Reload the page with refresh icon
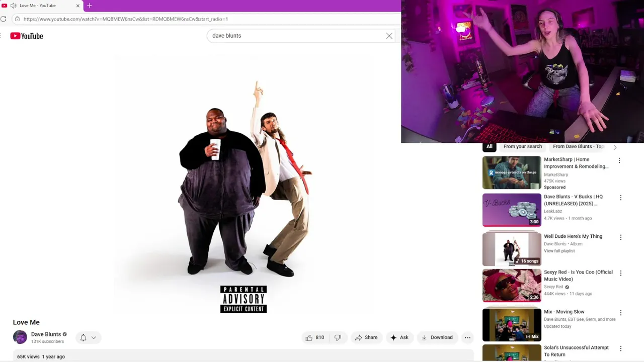The height and width of the screenshot is (362, 644). (x=4, y=19)
